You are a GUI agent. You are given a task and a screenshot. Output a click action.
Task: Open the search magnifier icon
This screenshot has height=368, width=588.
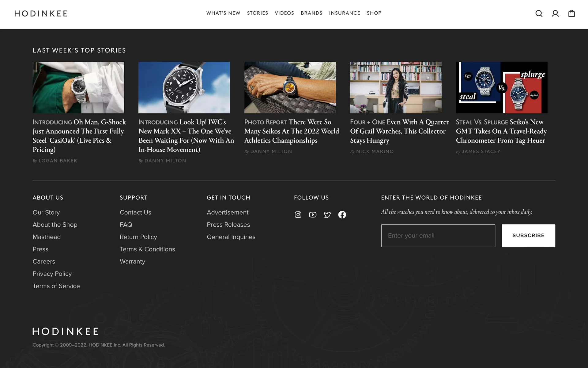pyautogui.click(x=539, y=13)
